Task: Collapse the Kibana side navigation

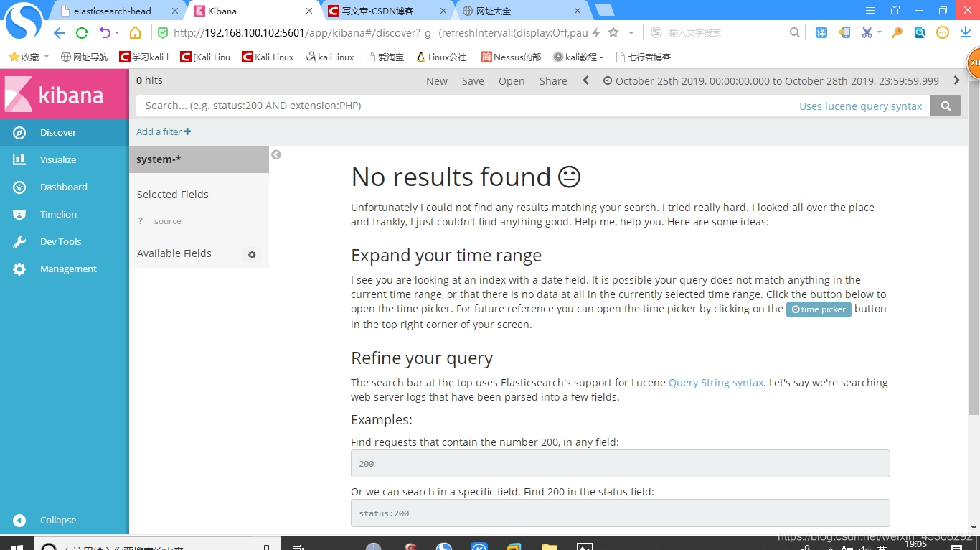Action: [65, 520]
